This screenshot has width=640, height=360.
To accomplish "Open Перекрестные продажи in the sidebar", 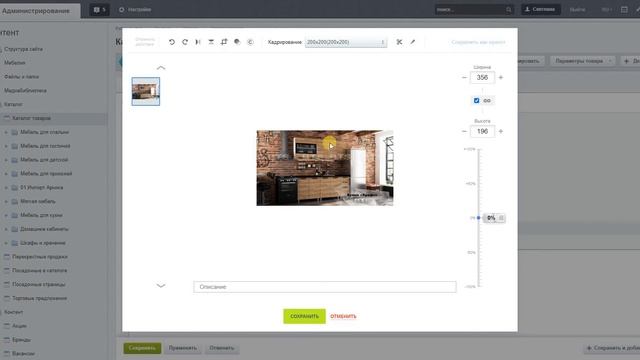I will pos(40,257).
